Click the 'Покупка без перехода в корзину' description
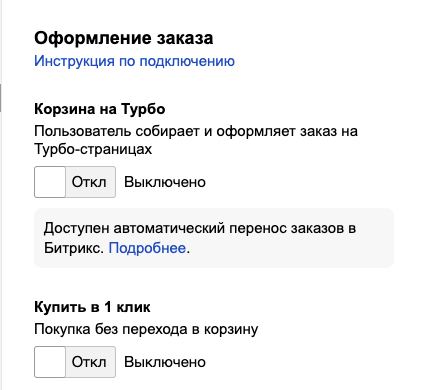 (146, 330)
